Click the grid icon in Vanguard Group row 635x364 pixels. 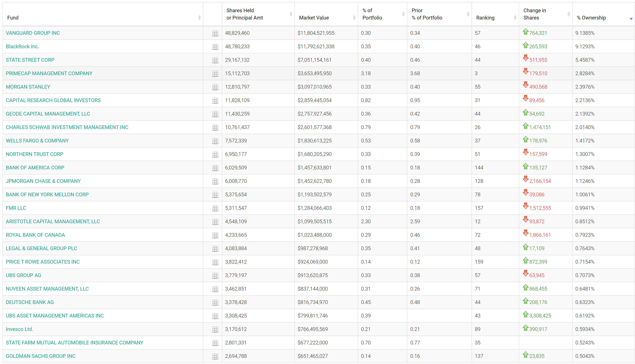tap(215, 33)
